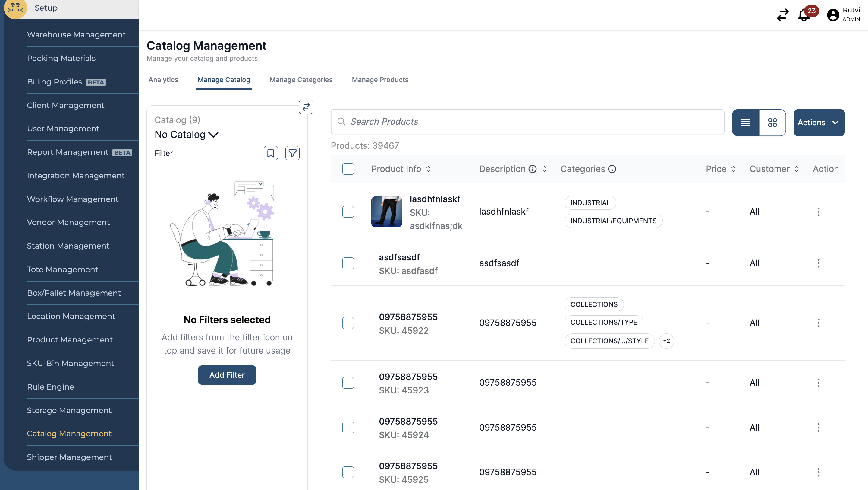Open the Manage Products tab

pyautogui.click(x=380, y=80)
